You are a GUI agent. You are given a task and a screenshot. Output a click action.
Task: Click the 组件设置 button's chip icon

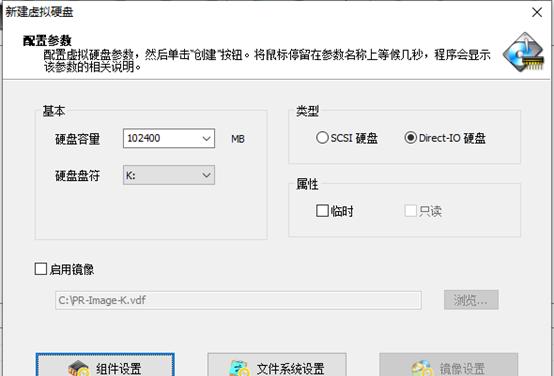[x=79, y=368]
